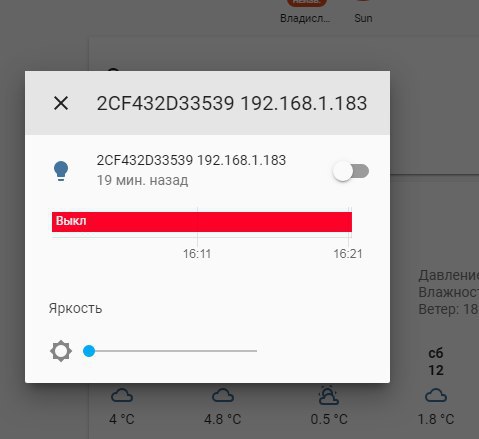The height and width of the screenshot is (439, 479).
Task: Click the Sun badge at top
Action: [363, 11]
